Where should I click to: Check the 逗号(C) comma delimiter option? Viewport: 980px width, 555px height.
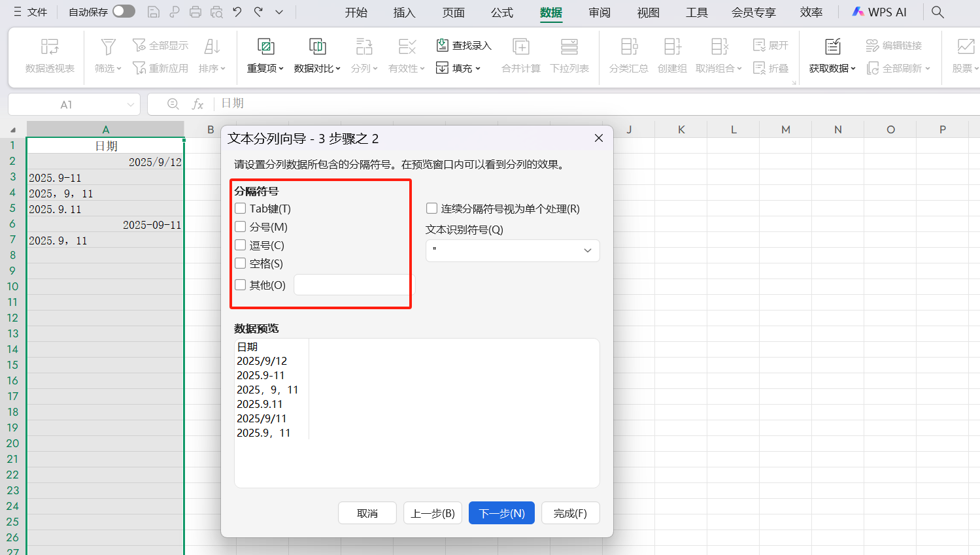[241, 245]
